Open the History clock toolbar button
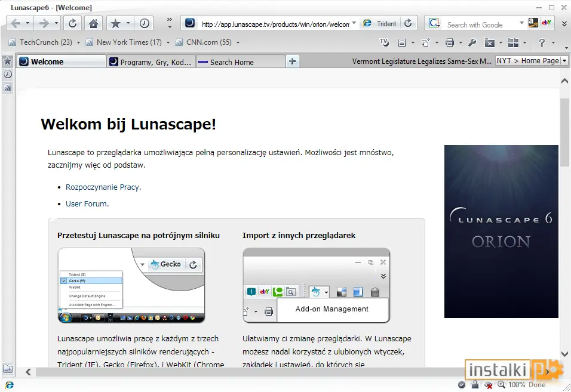Screen dimensions: 571x392 coord(144,24)
